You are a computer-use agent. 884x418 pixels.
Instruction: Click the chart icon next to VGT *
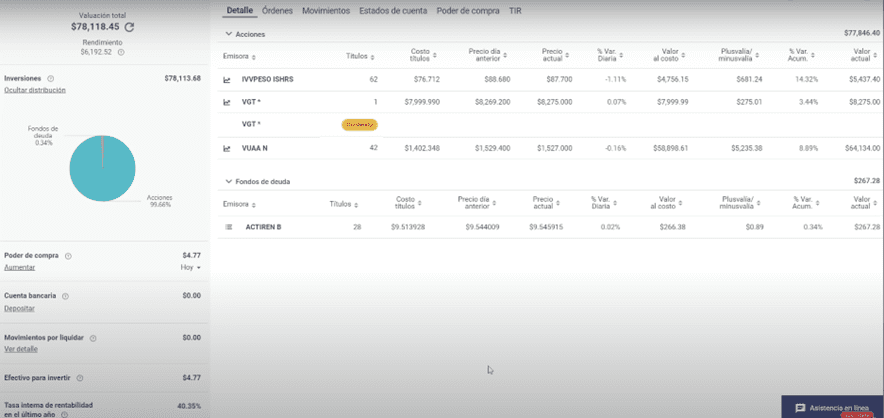pyautogui.click(x=227, y=101)
